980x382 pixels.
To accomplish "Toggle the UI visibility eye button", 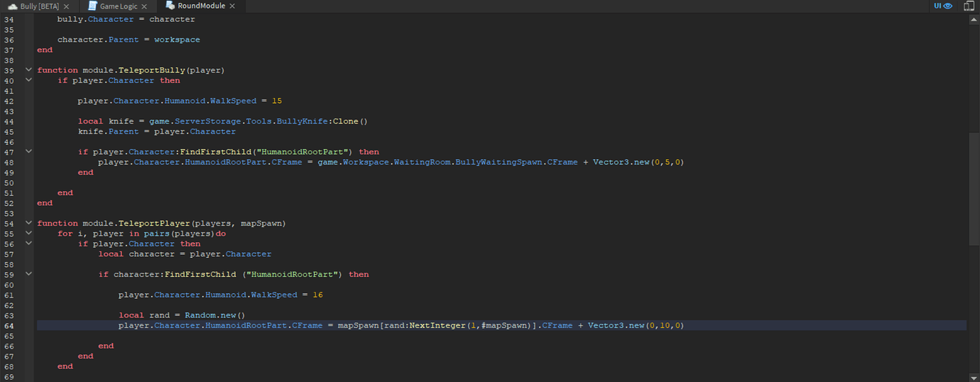I will pyautogui.click(x=942, y=6).
